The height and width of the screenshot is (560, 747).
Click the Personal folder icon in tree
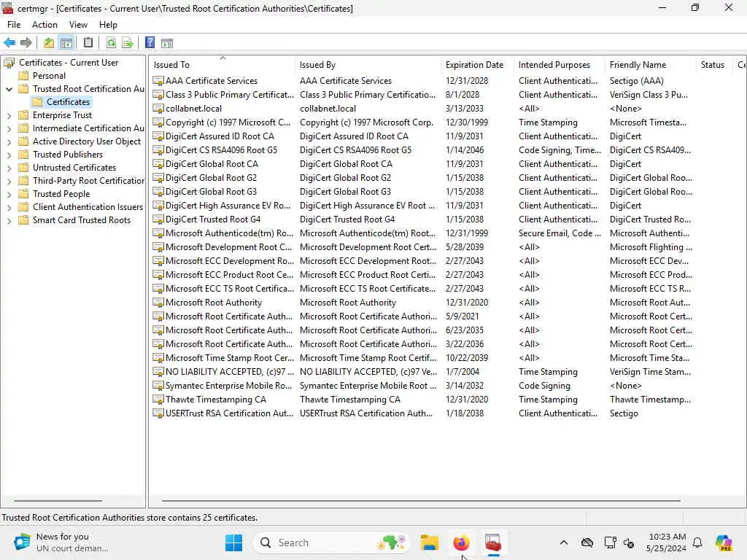(x=23, y=76)
